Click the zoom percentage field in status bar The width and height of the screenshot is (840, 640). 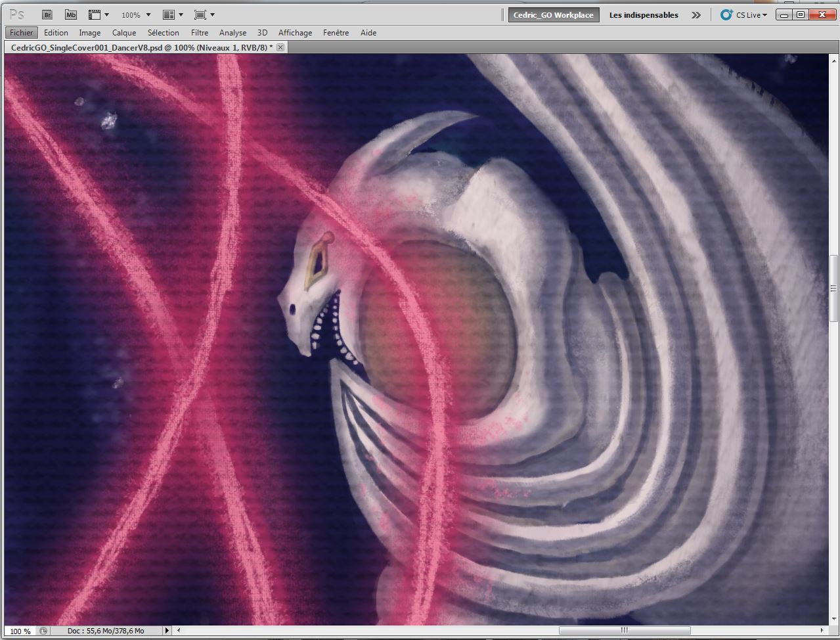point(20,631)
